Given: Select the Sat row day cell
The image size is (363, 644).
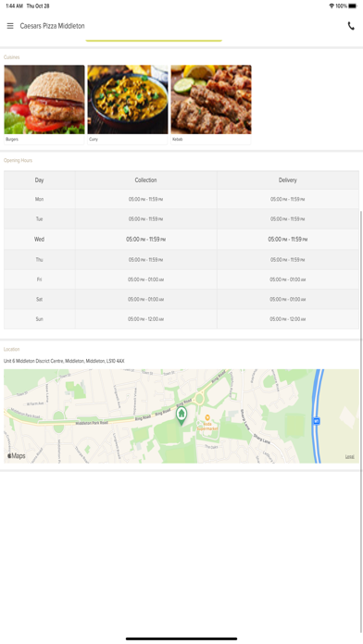Looking at the screenshot, I should click(x=40, y=299).
